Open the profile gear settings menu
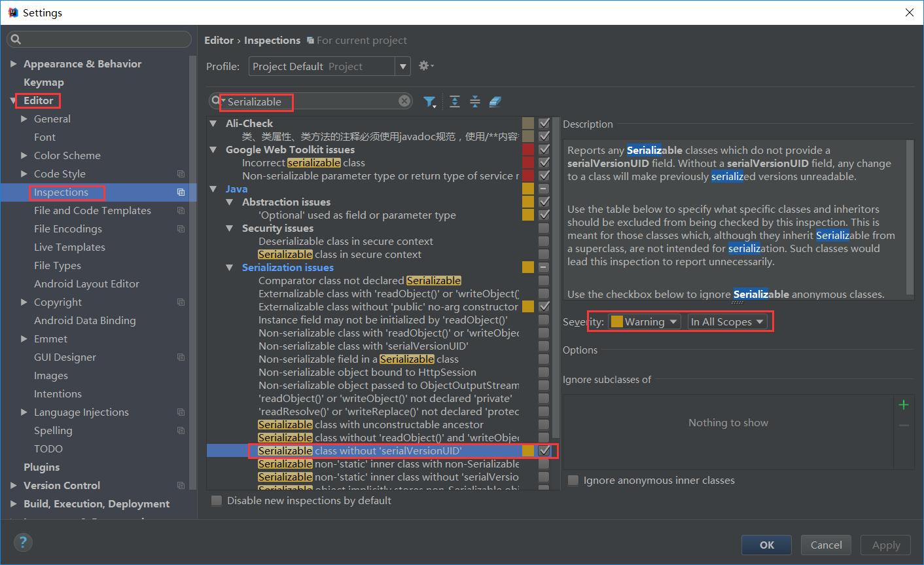924x565 pixels. pyautogui.click(x=426, y=66)
